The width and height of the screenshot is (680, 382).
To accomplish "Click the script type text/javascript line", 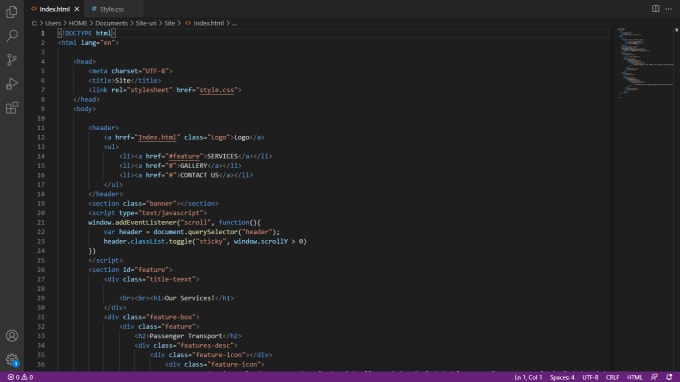I will [147, 212].
